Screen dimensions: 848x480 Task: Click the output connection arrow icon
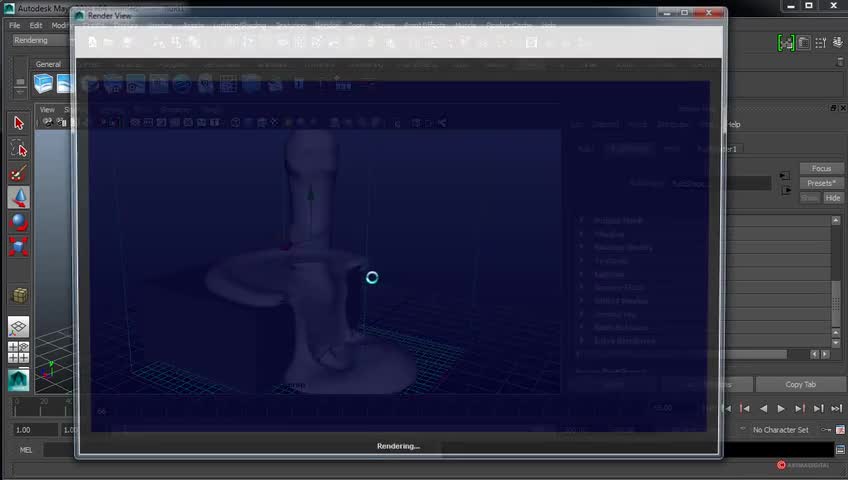pos(786,190)
